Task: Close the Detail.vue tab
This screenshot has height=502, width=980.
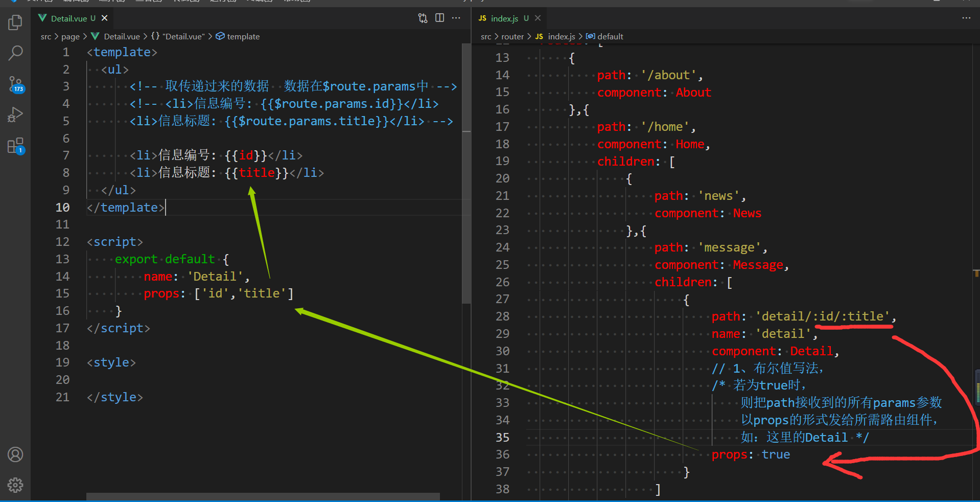Action: pyautogui.click(x=104, y=18)
